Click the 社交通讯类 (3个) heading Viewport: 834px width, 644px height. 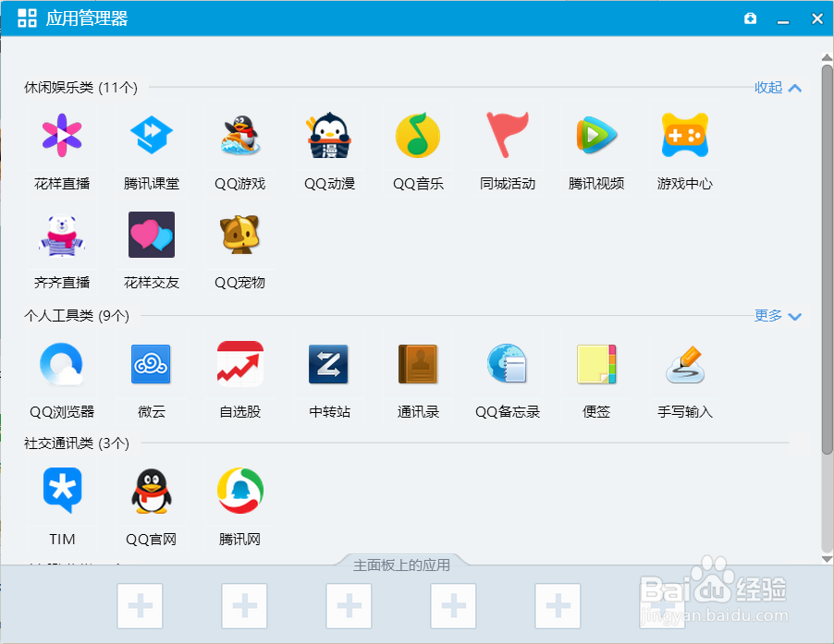pyautogui.click(x=77, y=444)
